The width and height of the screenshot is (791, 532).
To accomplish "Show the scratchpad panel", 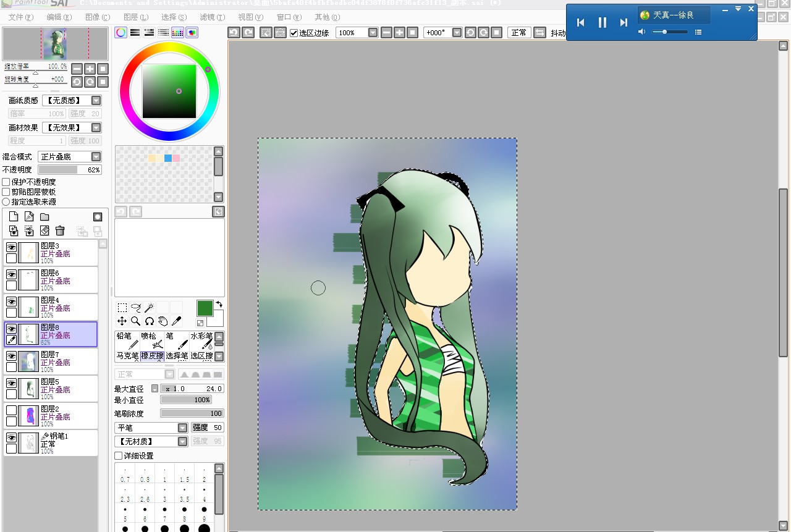I will 192,33.
